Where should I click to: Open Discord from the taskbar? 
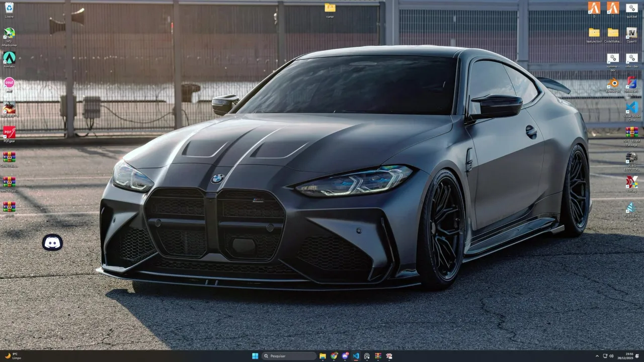coord(345,356)
